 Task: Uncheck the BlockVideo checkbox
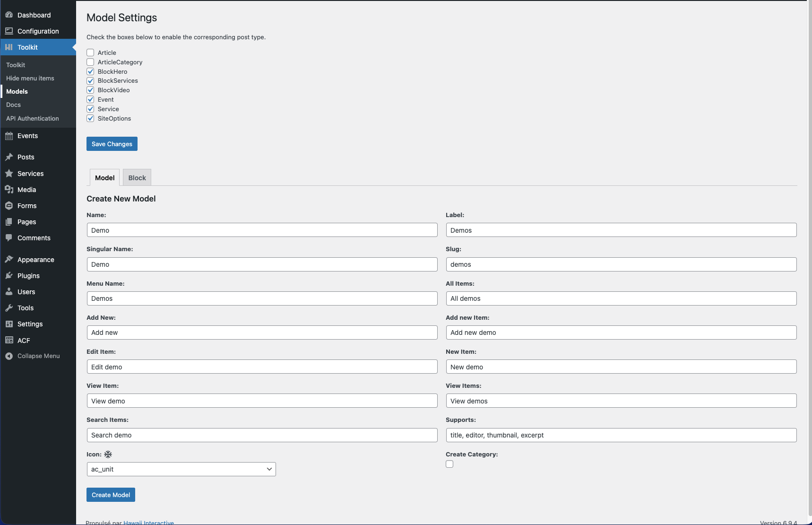[90, 90]
